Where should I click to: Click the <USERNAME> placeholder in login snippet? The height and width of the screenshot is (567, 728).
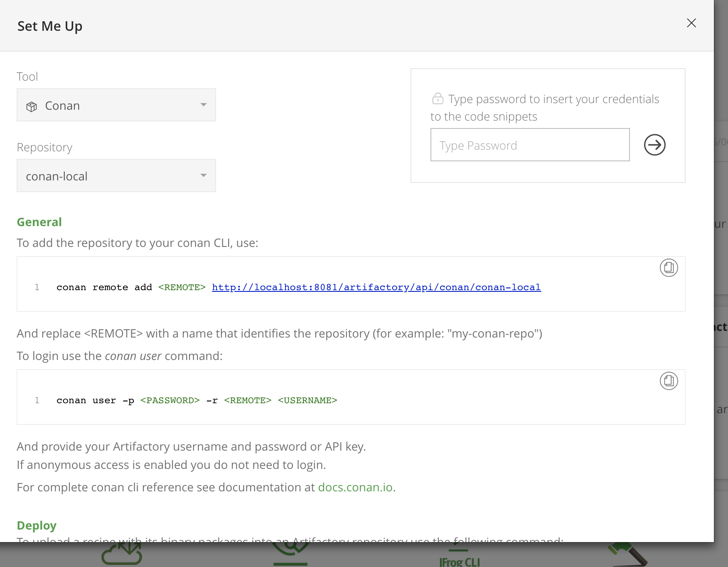pyautogui.click(x=307, y=400)
